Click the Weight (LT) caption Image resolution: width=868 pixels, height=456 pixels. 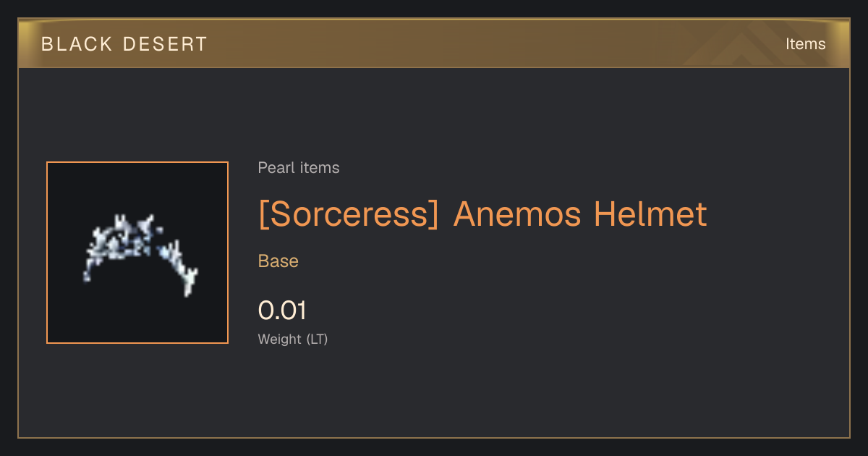293,339
